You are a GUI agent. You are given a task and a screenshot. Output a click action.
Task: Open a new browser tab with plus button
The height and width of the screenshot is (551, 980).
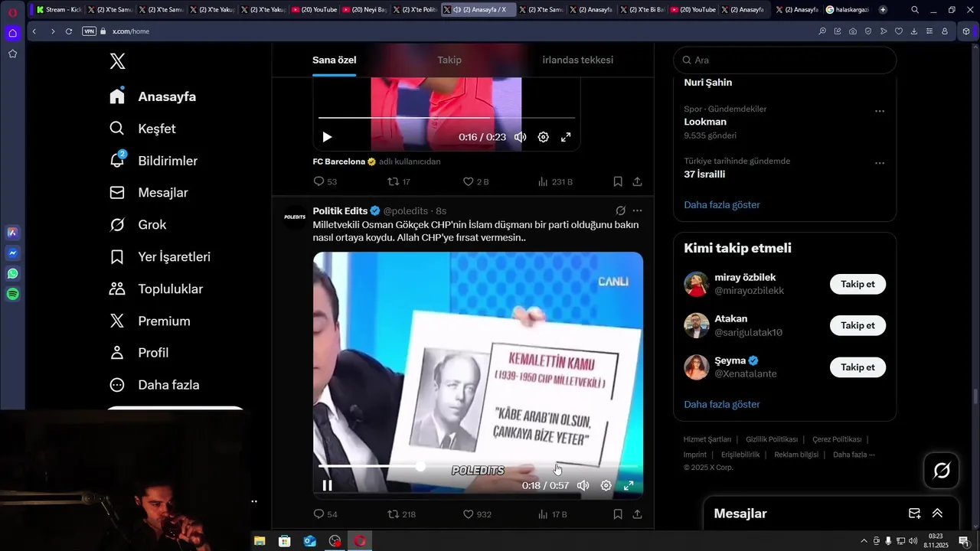click(x=883, y=10)
